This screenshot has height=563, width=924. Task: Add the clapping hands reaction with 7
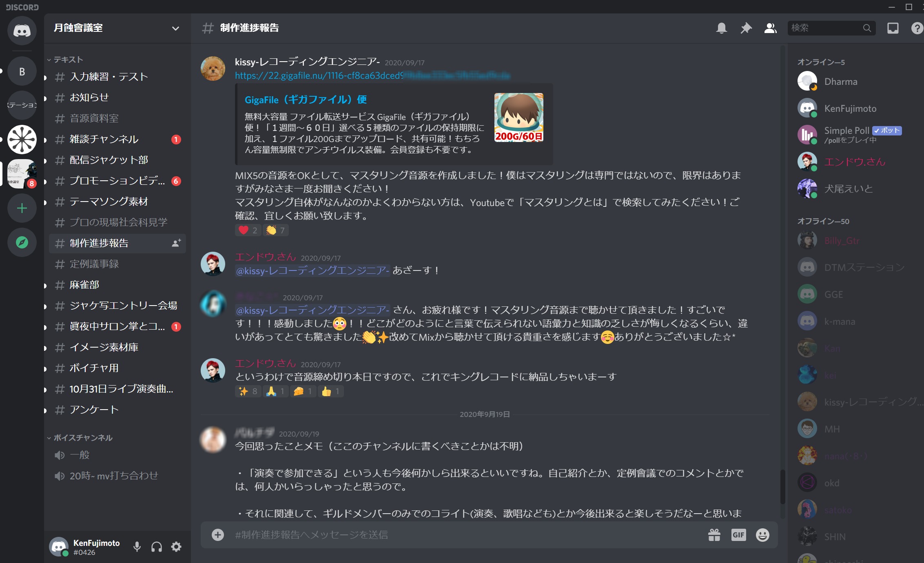tap(276, 230)
